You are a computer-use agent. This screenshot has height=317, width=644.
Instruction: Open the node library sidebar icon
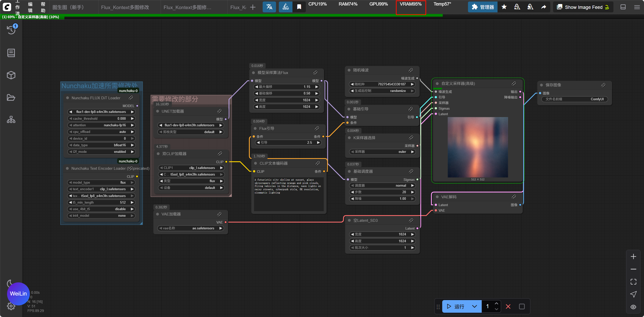[x=11, y=53]
